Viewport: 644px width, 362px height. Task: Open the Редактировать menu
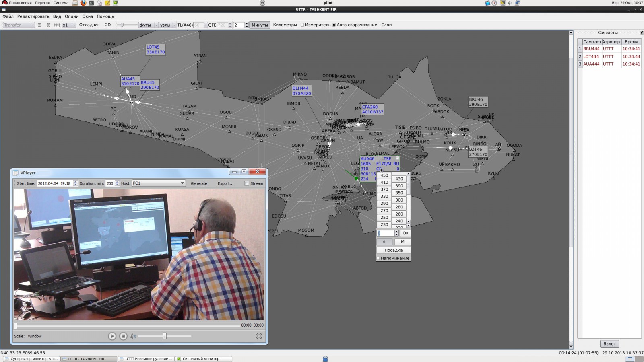coord(33,16)
